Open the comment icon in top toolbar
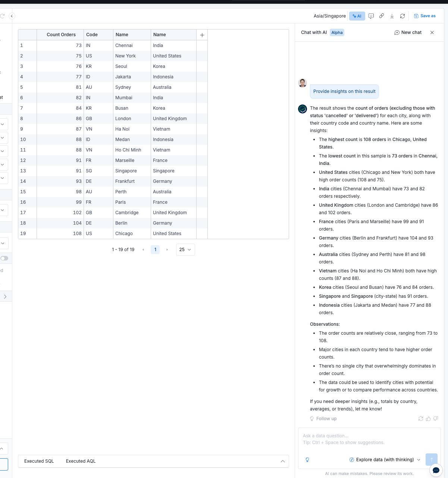Viewport: 448px width, 478px height. click(x=371, y=16)
